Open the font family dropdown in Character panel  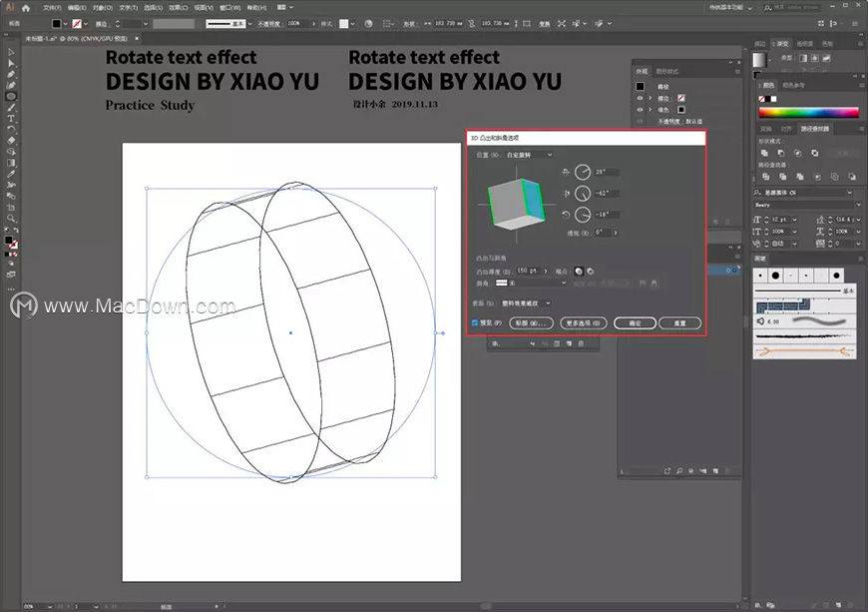click(850, 193)
